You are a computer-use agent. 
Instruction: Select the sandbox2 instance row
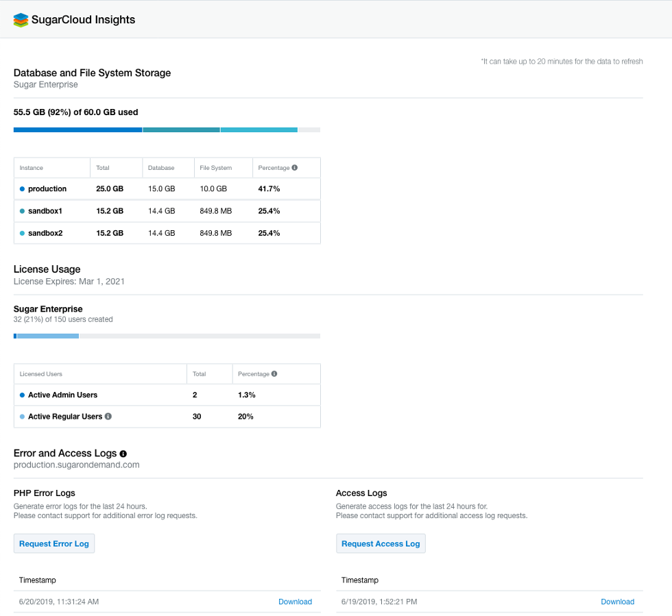pyautogui.click(x=167, y=233)
